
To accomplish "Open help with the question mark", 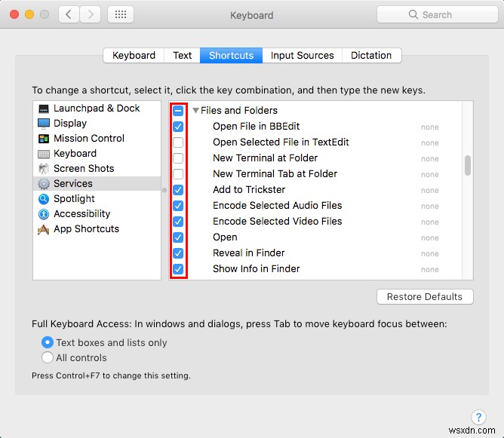I will click(x=478, y=417).
